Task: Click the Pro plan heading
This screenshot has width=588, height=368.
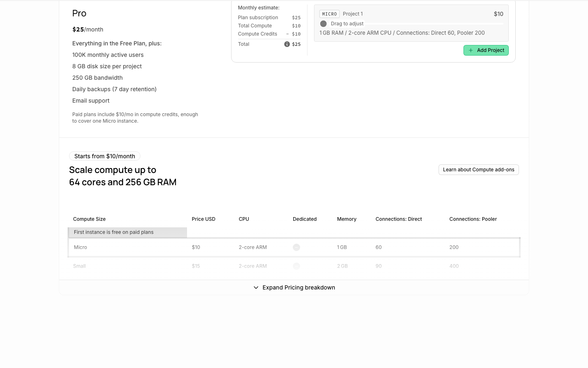Action: pos(79,13)
